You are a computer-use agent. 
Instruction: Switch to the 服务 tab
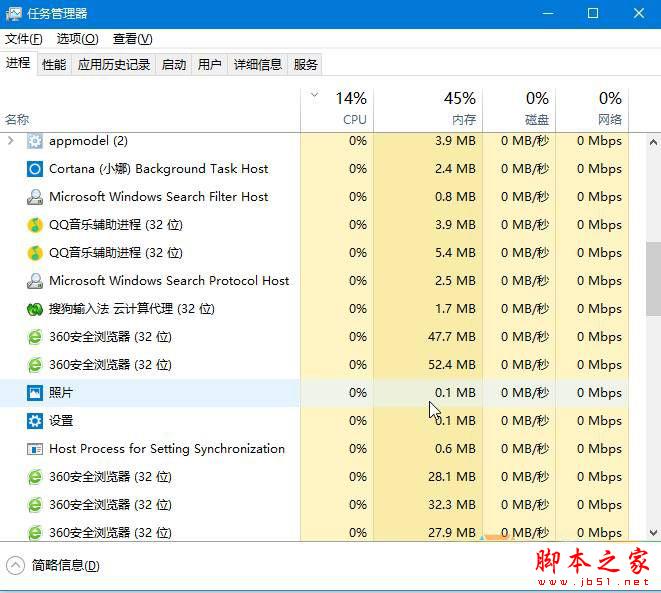point(305,64)
